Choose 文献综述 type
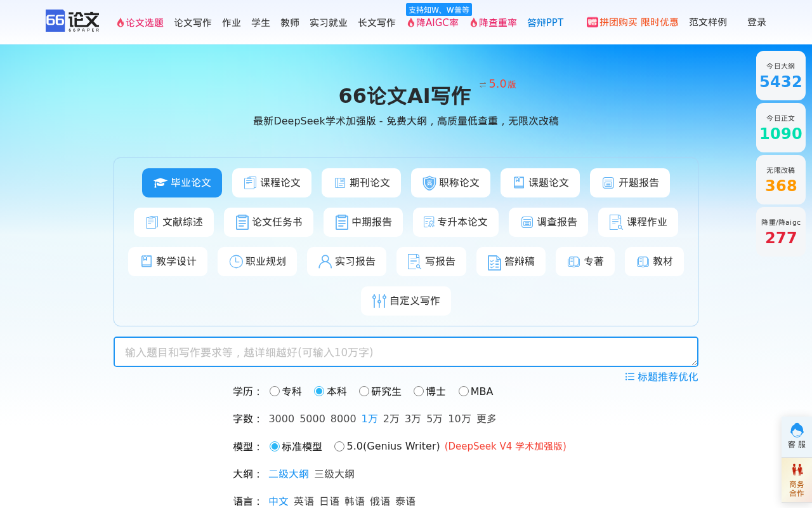Image resolution: width=812 pixels, height=508 pixels. click(x=174, y=222)
